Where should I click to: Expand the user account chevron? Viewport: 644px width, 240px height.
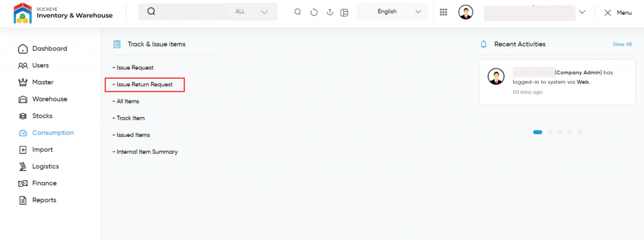click(x=582, y=12)
